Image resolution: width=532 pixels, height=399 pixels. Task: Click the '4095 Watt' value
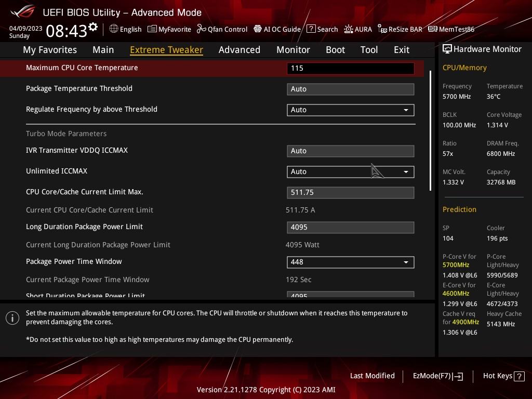302,245
